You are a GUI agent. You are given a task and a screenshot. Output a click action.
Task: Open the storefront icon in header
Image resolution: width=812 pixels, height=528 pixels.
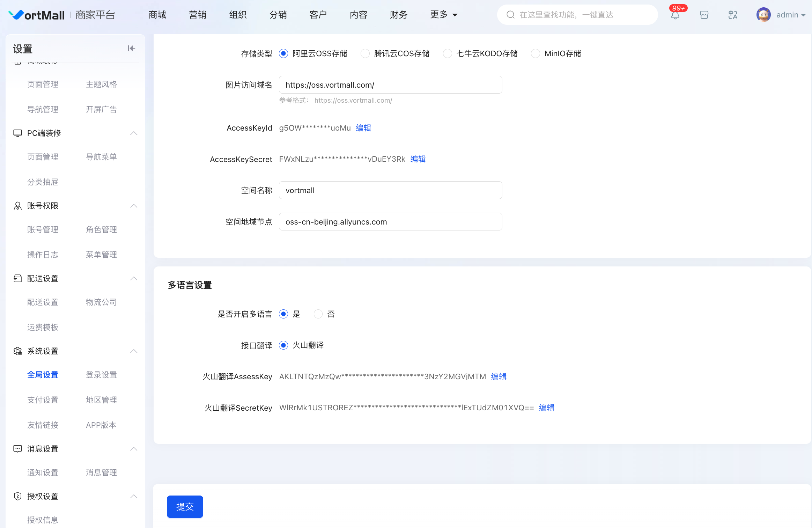(x=704, y=15)
